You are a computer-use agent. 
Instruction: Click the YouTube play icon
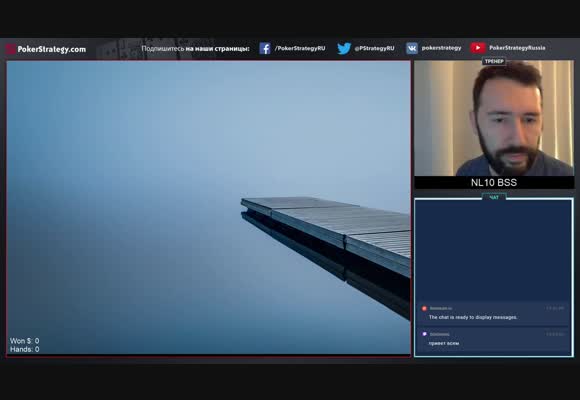pyautogui.click(x=478, y=48)
